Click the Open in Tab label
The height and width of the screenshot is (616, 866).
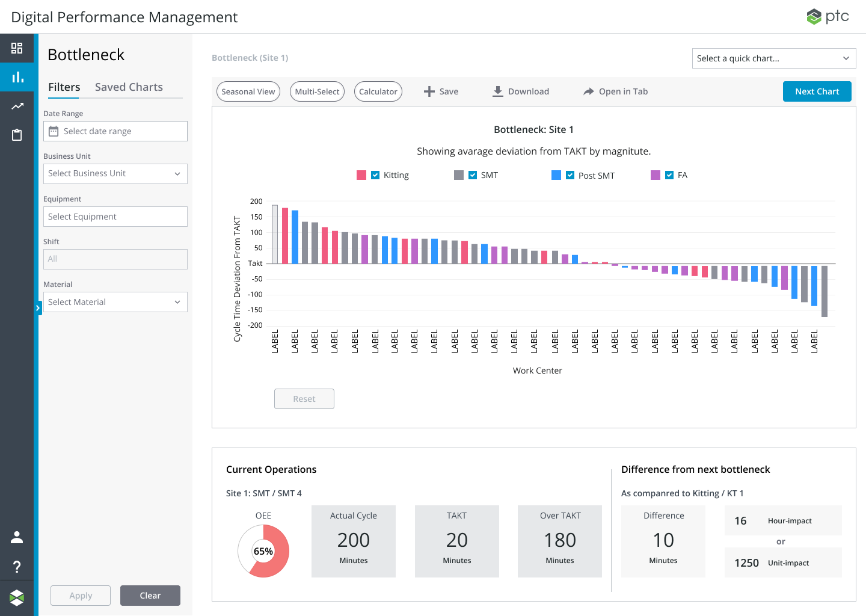pyautogui.click(x=623, y=91)
